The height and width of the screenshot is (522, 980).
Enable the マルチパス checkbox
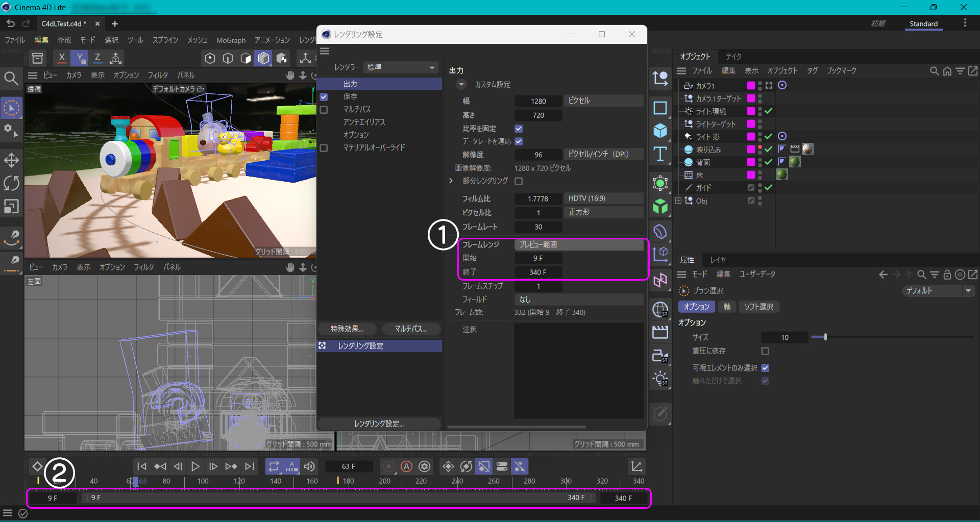[324, 110]
